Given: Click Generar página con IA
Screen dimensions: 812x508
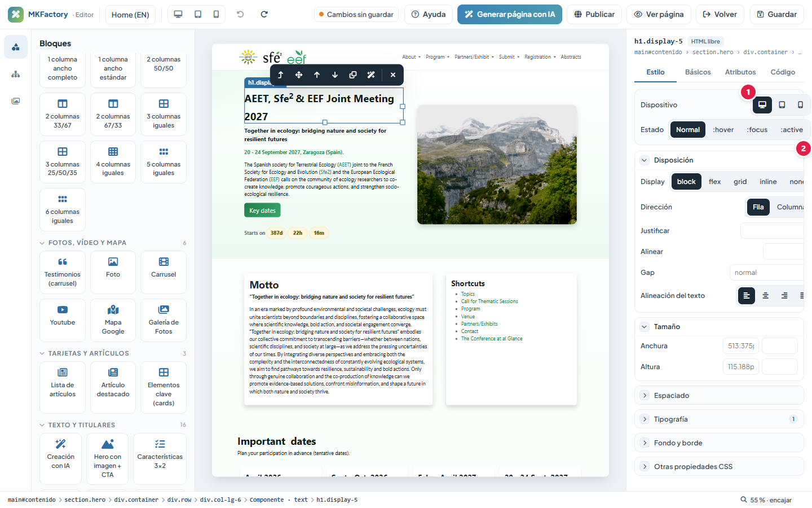Looking at the screenshot, I should [510, 14].
